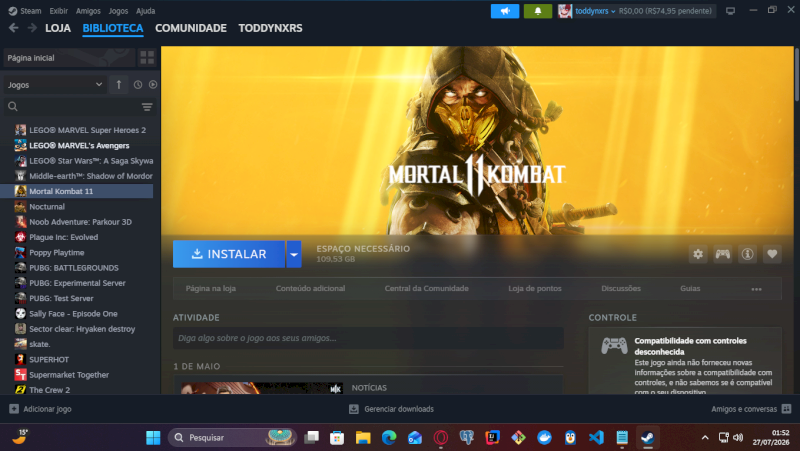Open Discussões link

click(621, 288)
